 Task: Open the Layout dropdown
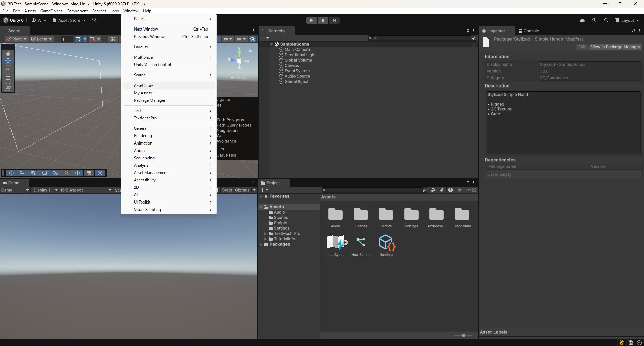tap(627, 20)
